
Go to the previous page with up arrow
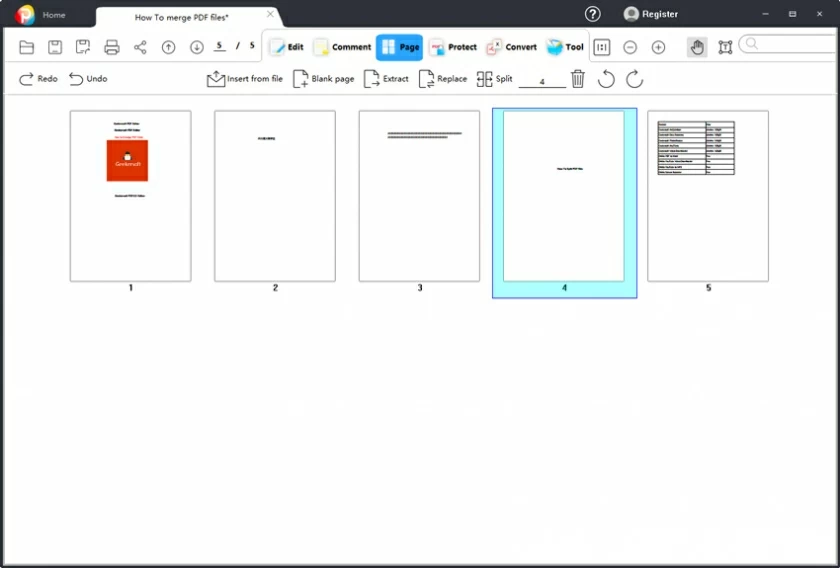click(168, 47)
